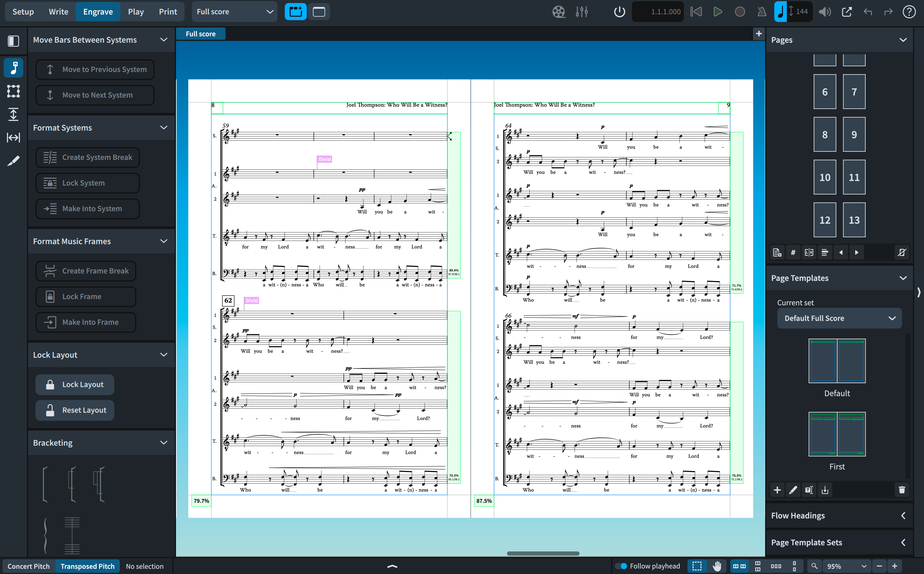Switch to Write mode
924x574 pixels.
(58, 12)
